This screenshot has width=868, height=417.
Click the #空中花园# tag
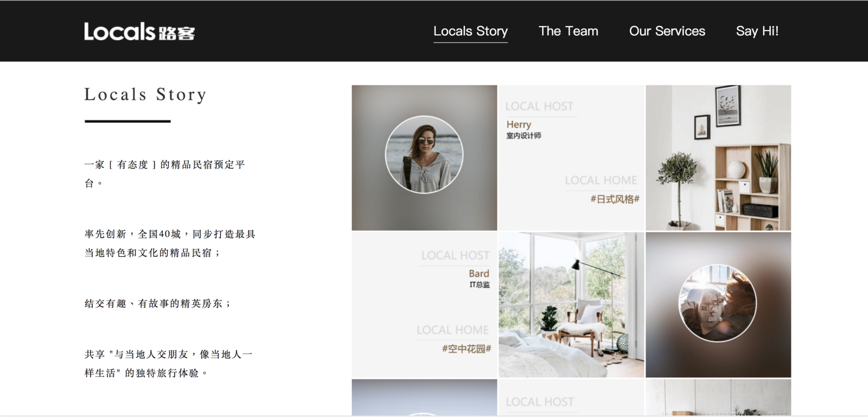pyautogui.click(x=466, y=349)
